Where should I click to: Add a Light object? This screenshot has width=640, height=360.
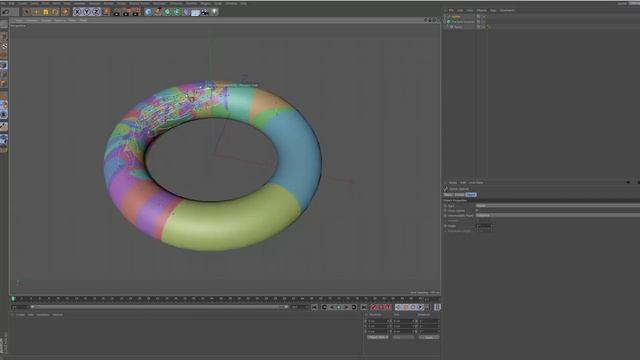(x=214, y=12)
